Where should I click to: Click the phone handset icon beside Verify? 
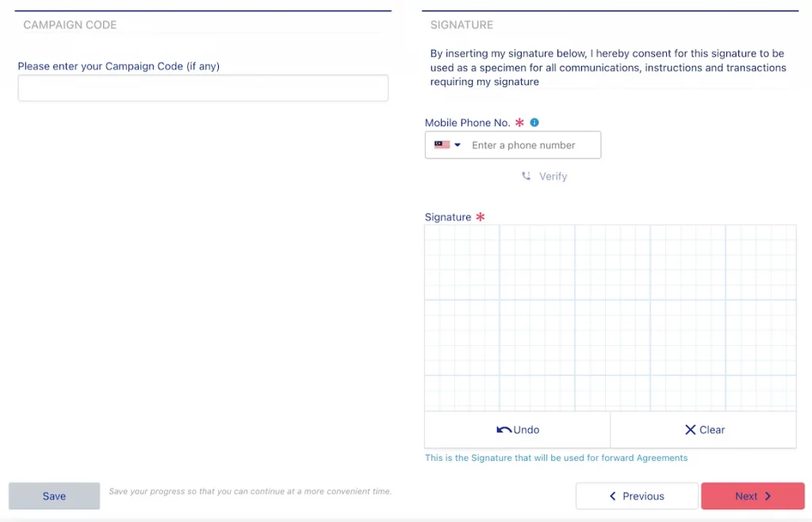pos(526,176)
